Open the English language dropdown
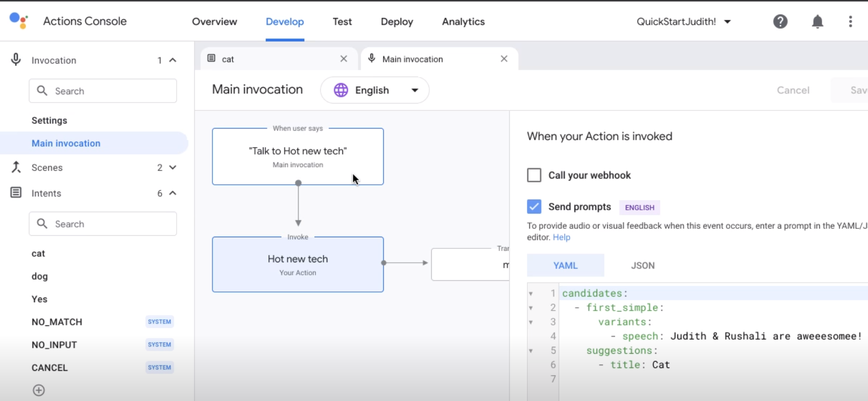868x401 pixels. (375, 90)
